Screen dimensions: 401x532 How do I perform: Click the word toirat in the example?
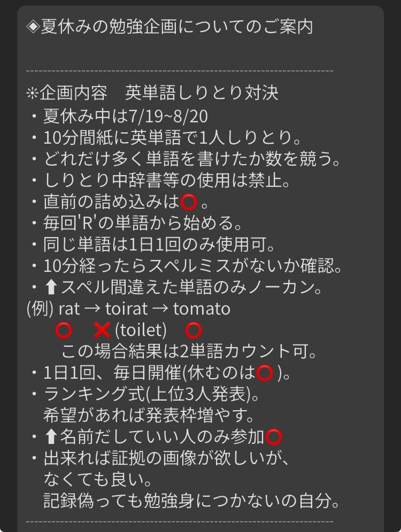(x=126, y=309)
